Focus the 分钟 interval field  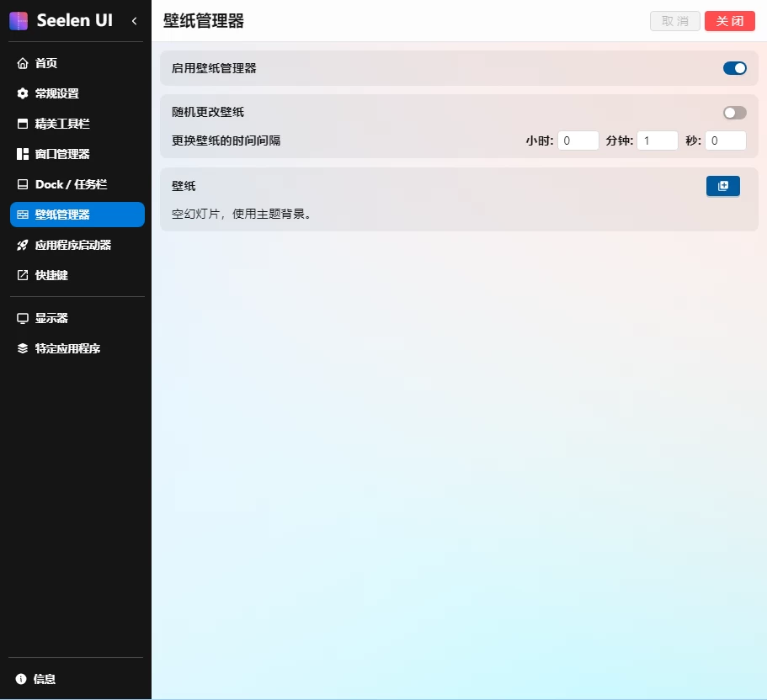point(657,141)
